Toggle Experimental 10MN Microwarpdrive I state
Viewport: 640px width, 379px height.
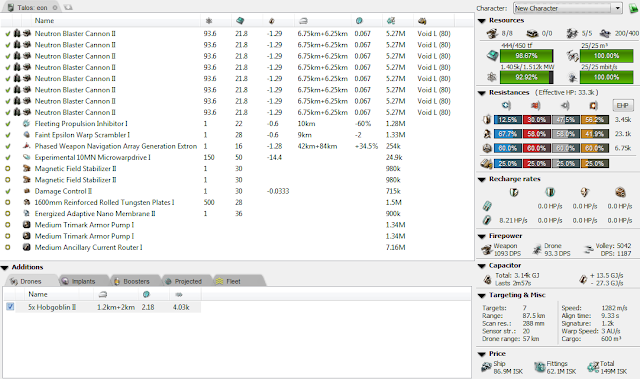pyautogui.click(x=7, y=157)
